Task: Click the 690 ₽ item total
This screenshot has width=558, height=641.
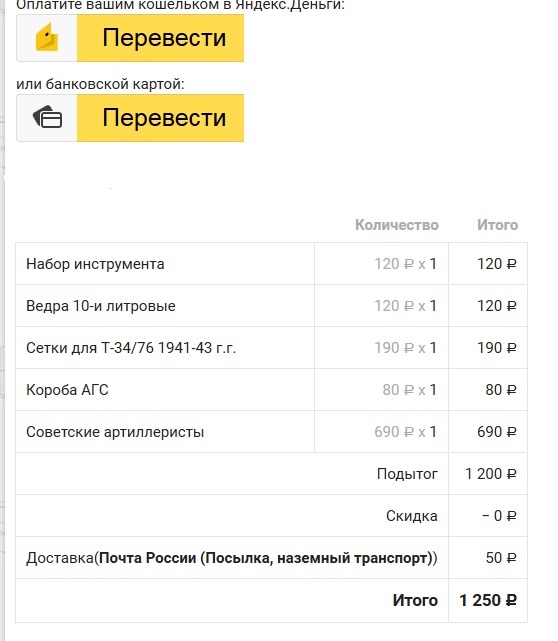Action: point(497,432)
